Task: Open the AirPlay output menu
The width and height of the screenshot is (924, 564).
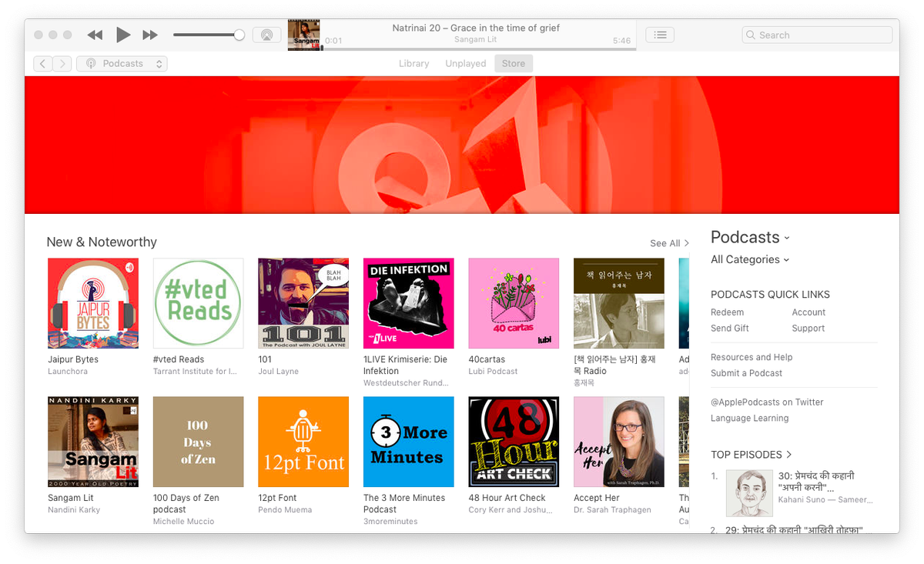Action: 266,35
